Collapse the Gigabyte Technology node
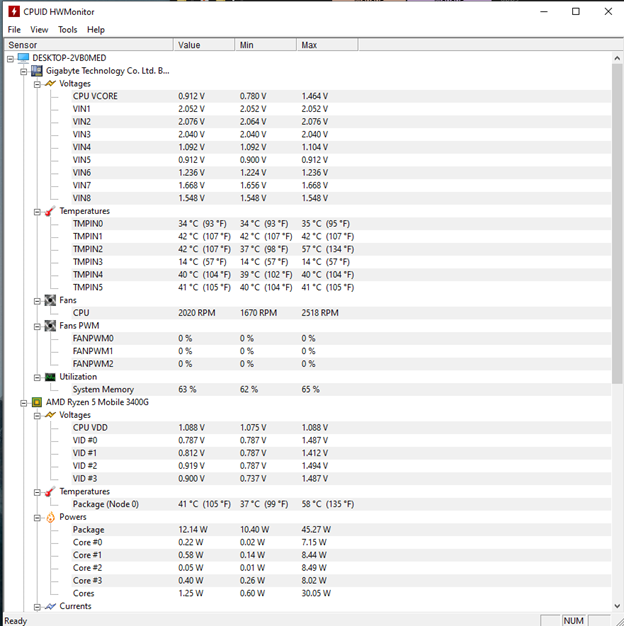Viewport: 624px width, 626px height. pos(24,72)
